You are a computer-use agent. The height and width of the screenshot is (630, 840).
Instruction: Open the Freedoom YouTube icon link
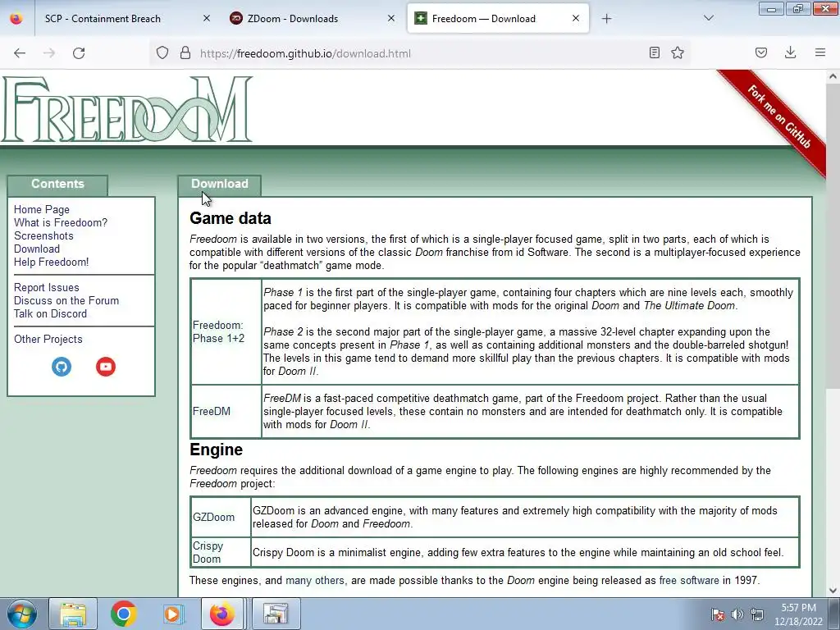click(106, 367)
